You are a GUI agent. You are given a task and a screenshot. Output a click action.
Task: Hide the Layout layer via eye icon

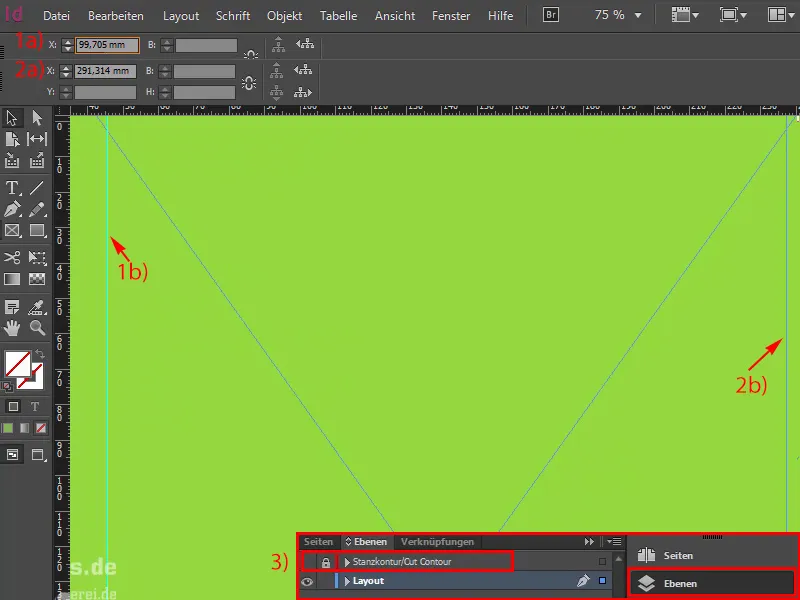(307, 581)
